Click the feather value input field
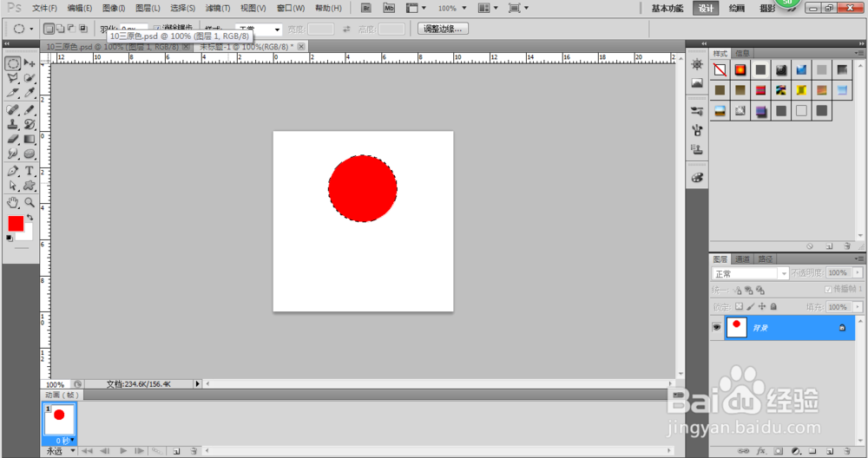 (x=134, y=29)
